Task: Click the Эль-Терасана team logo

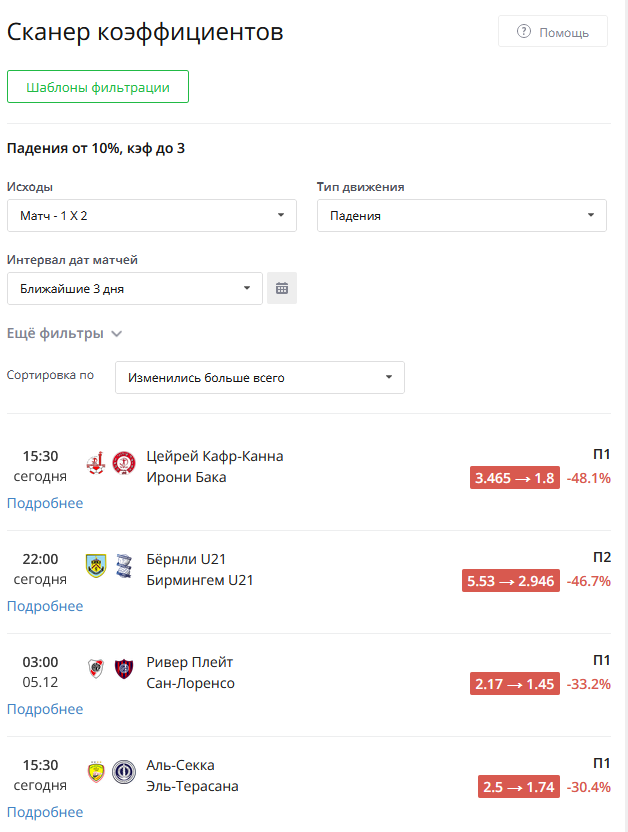Action: (x=124, y=772)
